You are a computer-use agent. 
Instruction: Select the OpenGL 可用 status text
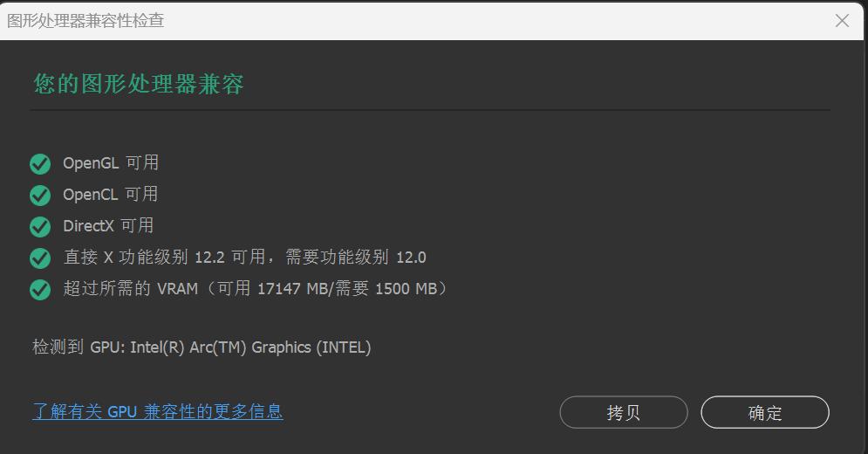[111, 163]
